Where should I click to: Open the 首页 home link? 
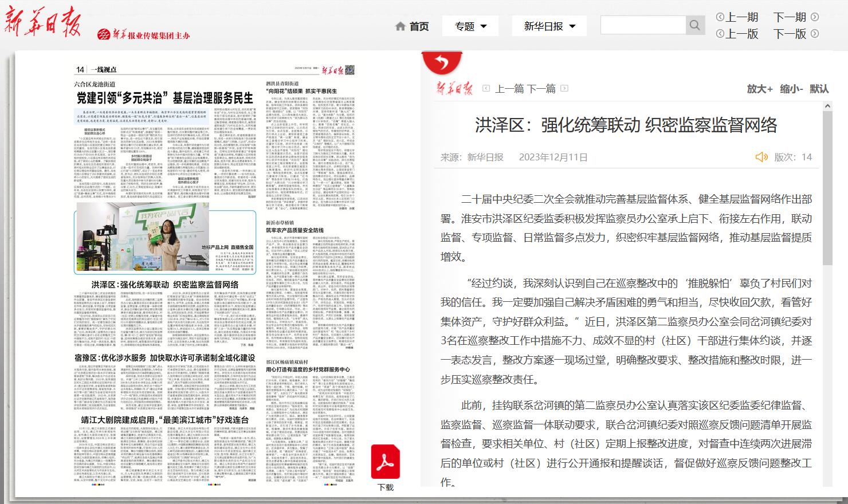tap(419, 26)
